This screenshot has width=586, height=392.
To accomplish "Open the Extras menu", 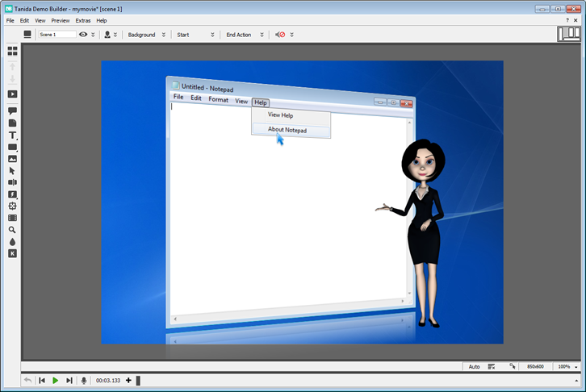I will (83, 20).
